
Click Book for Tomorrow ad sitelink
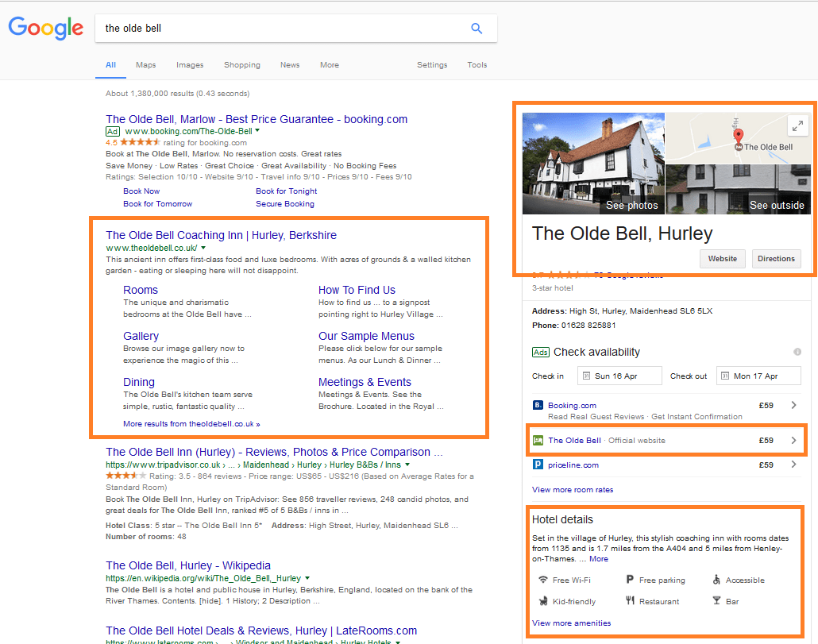(157, 203)
